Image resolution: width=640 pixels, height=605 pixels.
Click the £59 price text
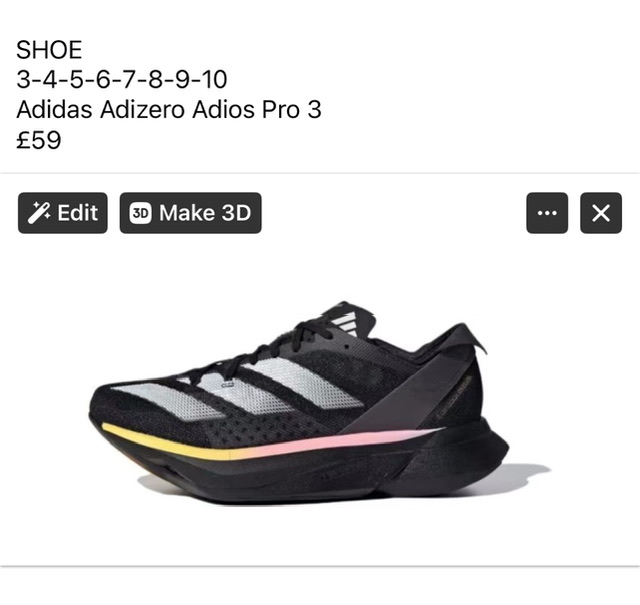(39, 140)
